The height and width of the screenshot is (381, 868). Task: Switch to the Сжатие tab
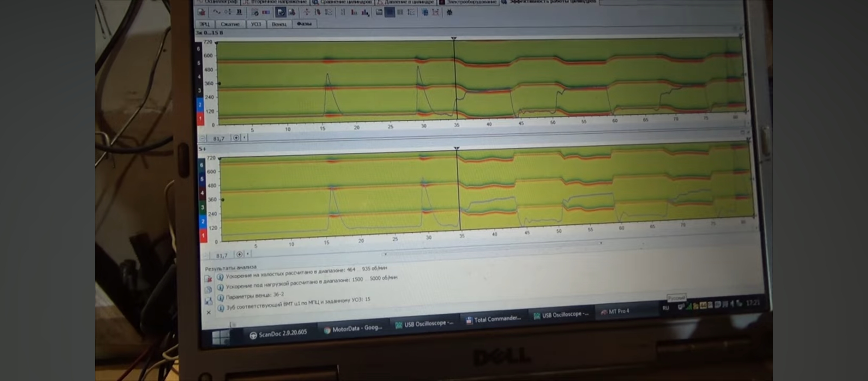tap(230, 24)
